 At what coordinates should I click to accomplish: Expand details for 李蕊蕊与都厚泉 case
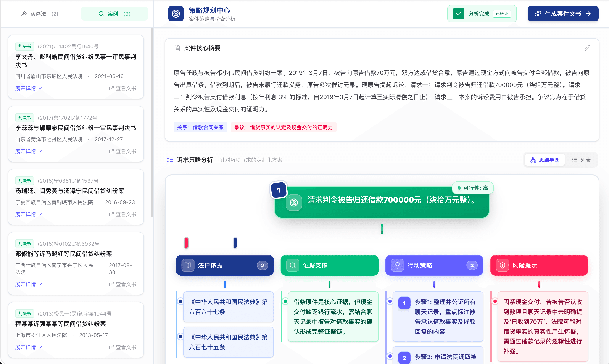[x=28, y=151]
